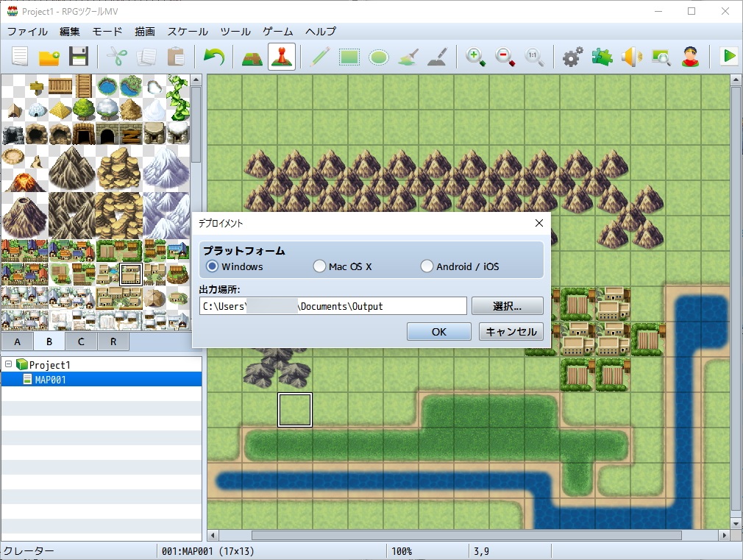
Task: Open the 描画 menu
Action: pos(144,32)
